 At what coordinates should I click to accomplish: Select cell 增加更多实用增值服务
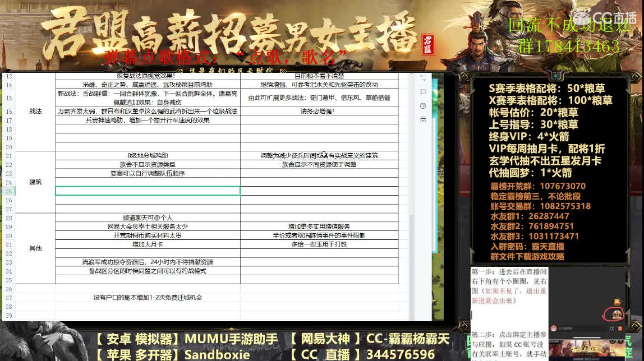click(319, 226)
